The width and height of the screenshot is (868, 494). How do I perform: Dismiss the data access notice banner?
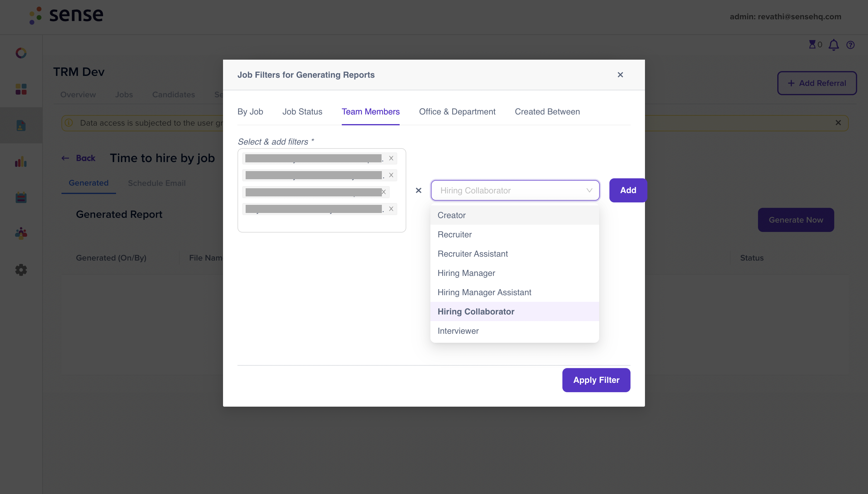838,123
